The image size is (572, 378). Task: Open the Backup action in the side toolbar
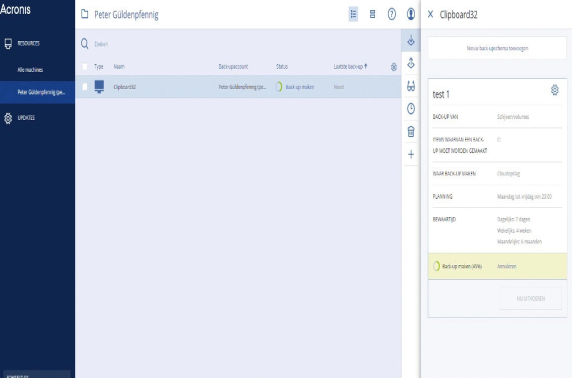pyautogui.click(x=411, y=40)
